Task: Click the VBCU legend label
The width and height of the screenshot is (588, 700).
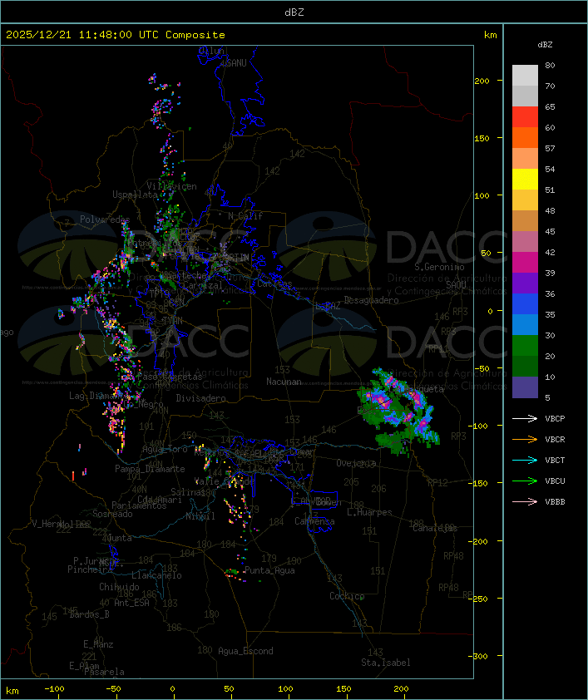Action: tap(555, 481)
